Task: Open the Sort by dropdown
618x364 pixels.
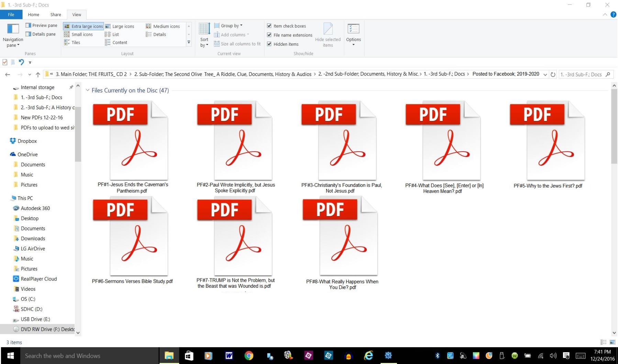Action: (204, 35)
